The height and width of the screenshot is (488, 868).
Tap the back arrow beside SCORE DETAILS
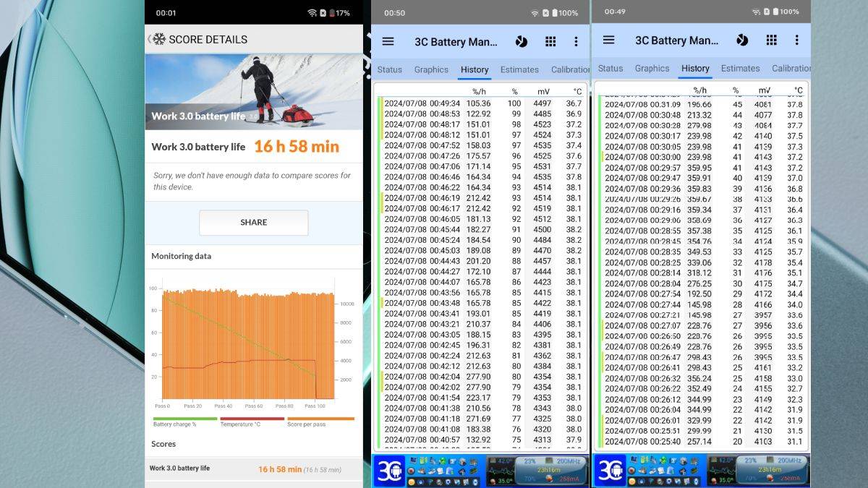coord(150,40)
